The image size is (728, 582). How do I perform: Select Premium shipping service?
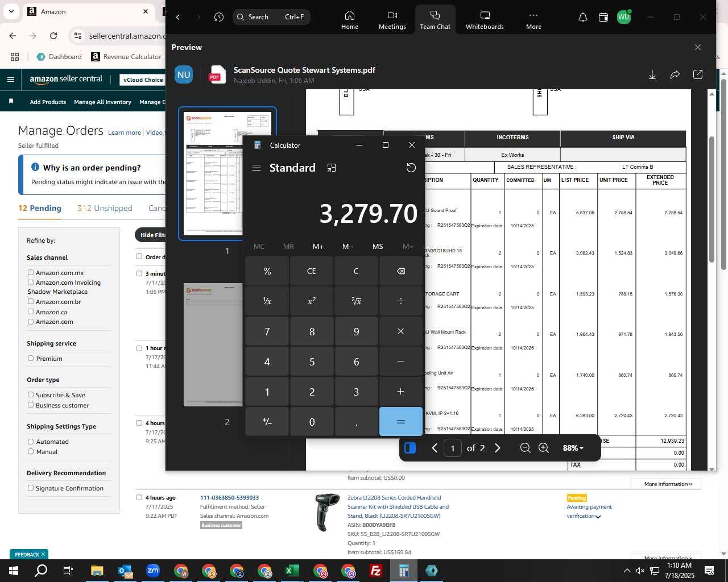click(x=31, y=359)
